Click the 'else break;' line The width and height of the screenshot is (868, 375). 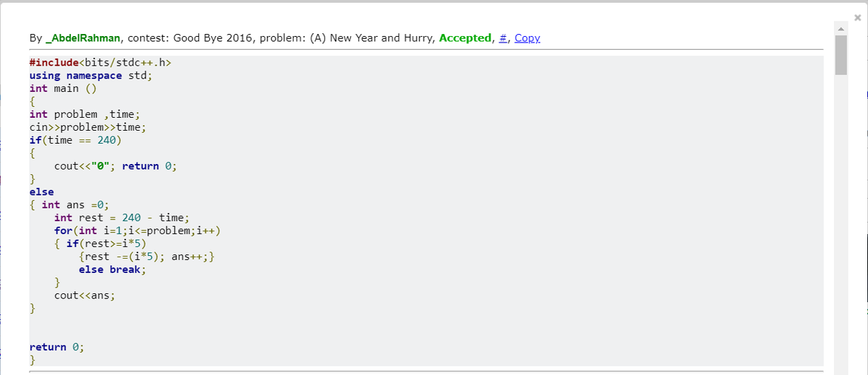point(112,270)
